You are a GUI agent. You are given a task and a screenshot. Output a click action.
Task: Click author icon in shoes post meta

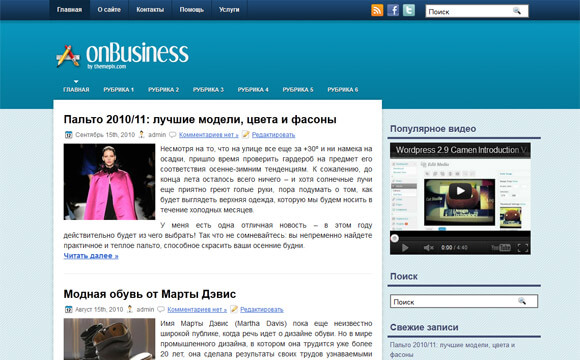pyautogui.click(x=129, y=309)
